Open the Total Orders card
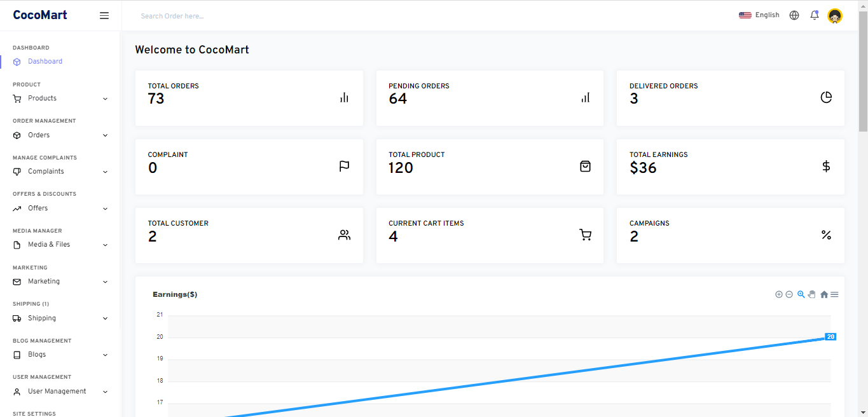Screen dimensions: 868x417 coord(249,98)
